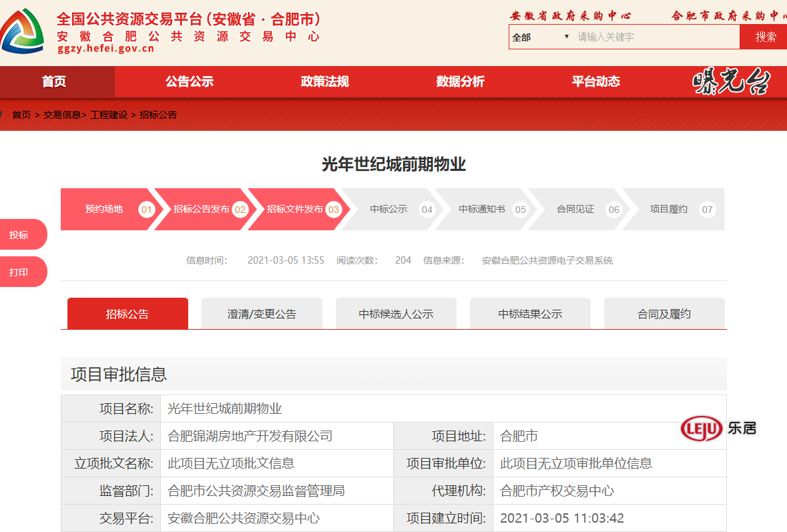Click the LEJU 乐居 logo
This screenshot has height=532, width=787.
click(x=718, y=428)
